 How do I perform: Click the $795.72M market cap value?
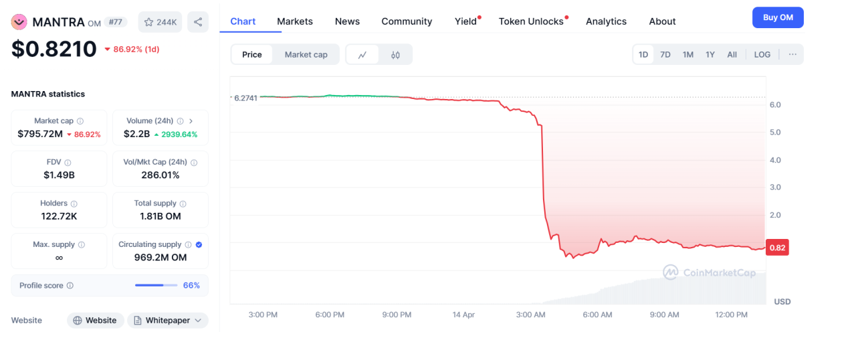(x=40, y=134)
